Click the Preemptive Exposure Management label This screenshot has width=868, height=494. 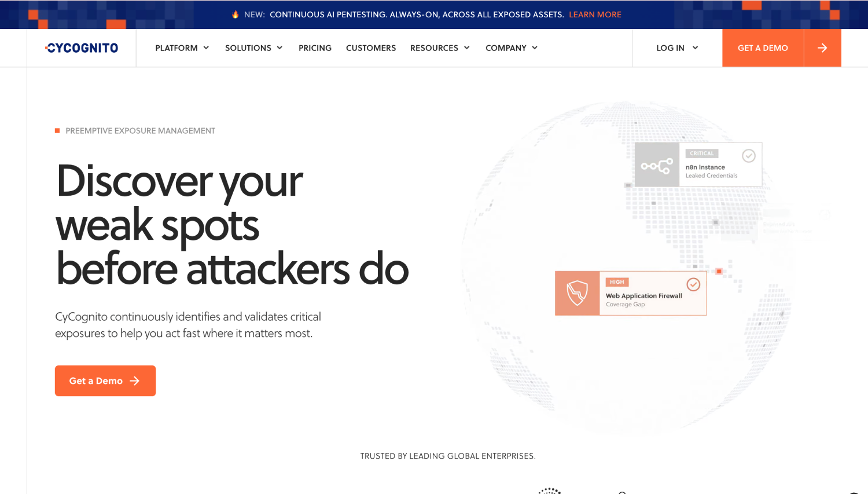tap(141, 131)
